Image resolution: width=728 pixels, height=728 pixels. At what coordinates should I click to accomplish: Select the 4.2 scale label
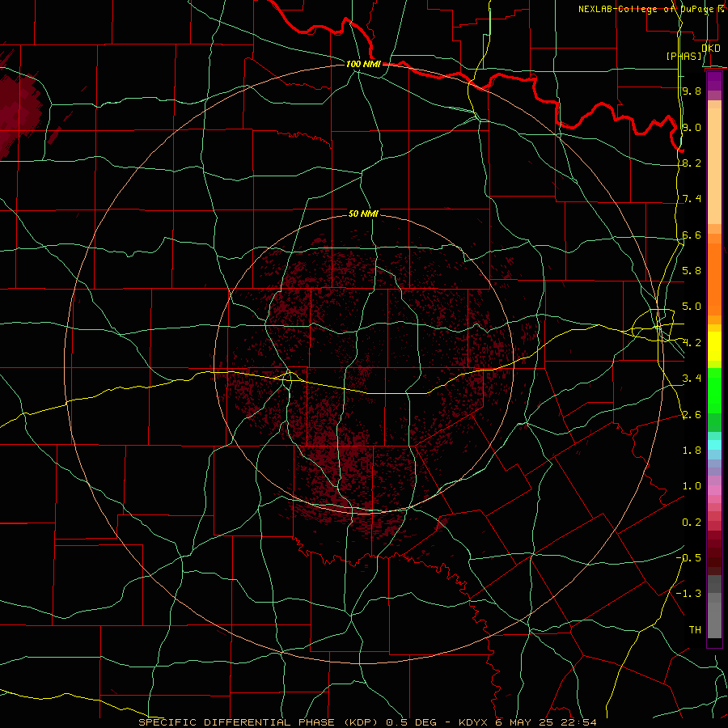(x=692, y=343)
